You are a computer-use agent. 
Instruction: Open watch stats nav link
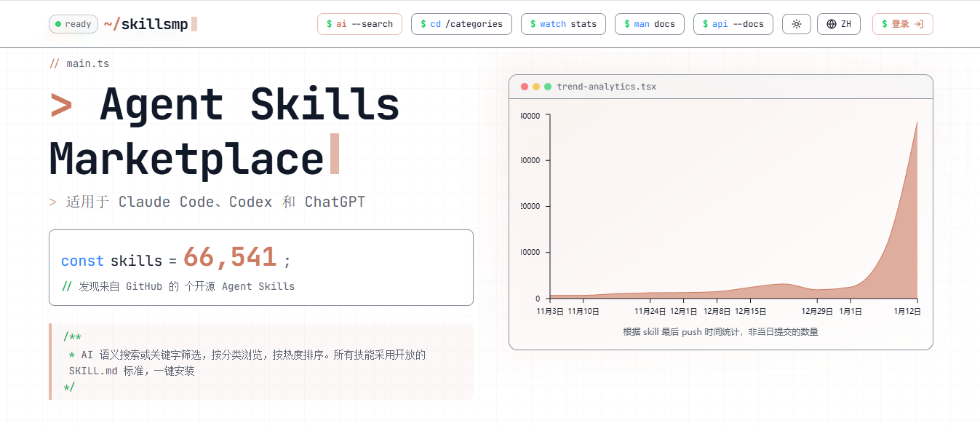(x=563, y=24)
